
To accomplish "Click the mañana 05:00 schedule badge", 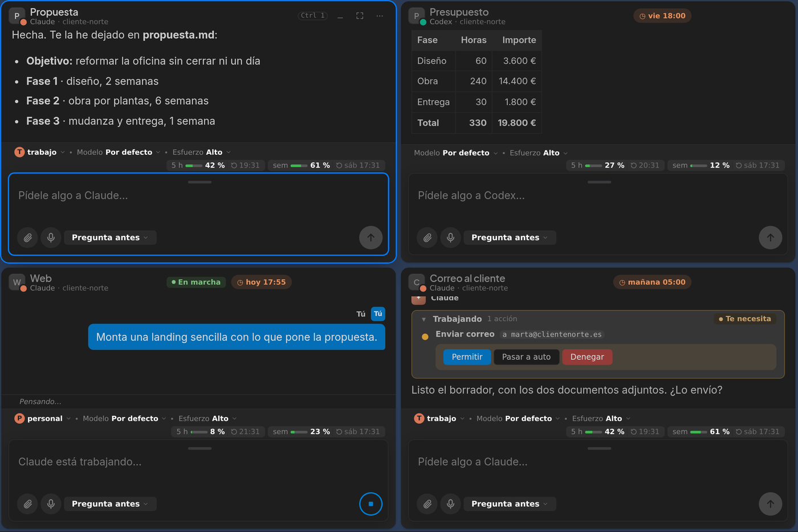I will coord(652,282).
